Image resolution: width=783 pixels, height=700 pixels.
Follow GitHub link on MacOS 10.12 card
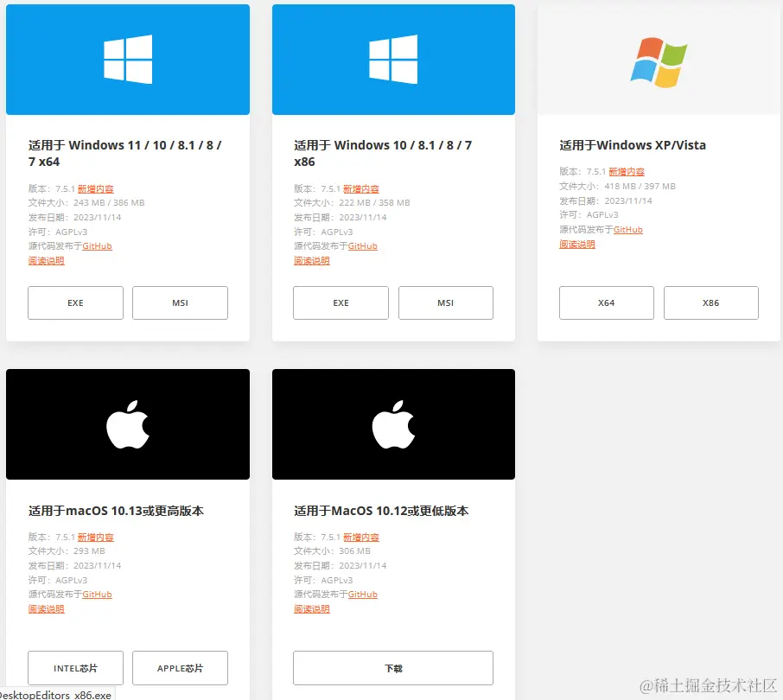[362, 595]
